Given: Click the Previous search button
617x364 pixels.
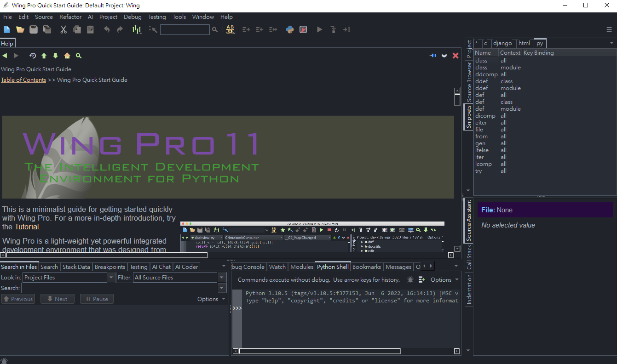Looking at the screenshot, I should click(x=17, y=299).
